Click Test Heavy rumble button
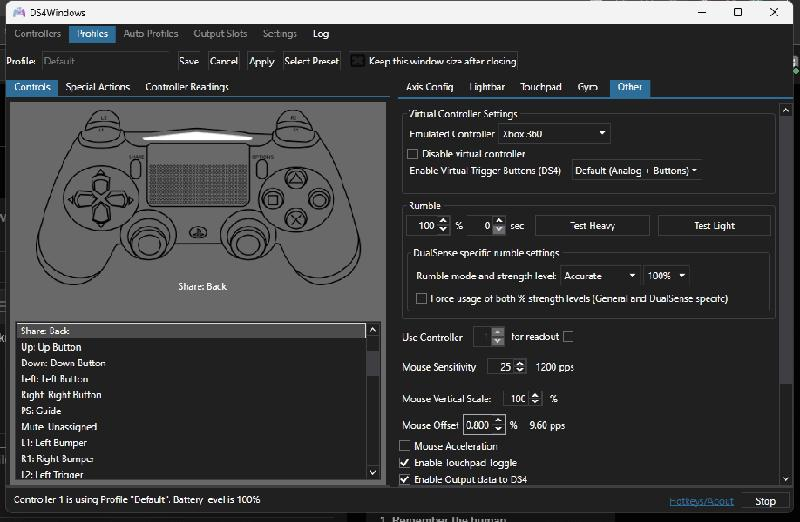Screen dimensions: 800x522 [592, 226]
